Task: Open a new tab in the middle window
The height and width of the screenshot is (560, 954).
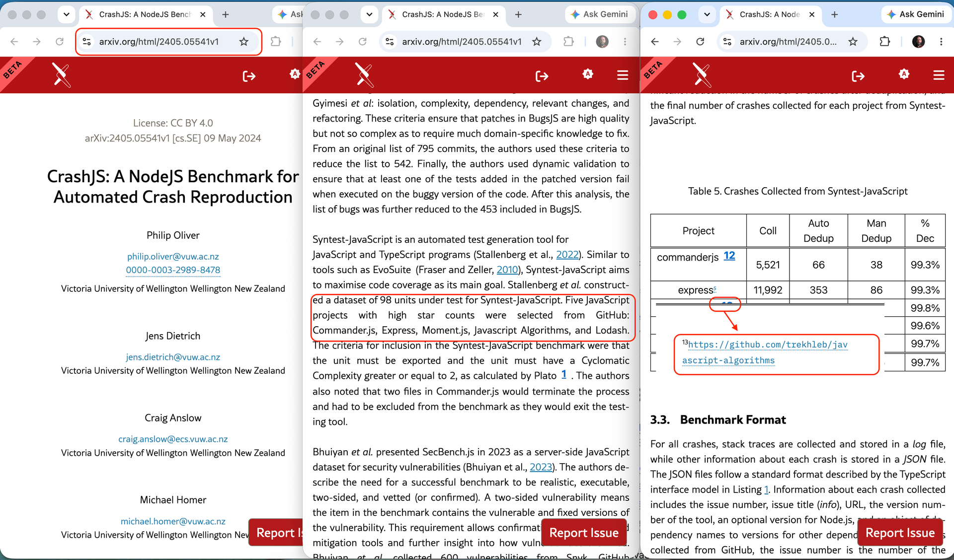Action: pyautogui.click(x=518, y=14)
